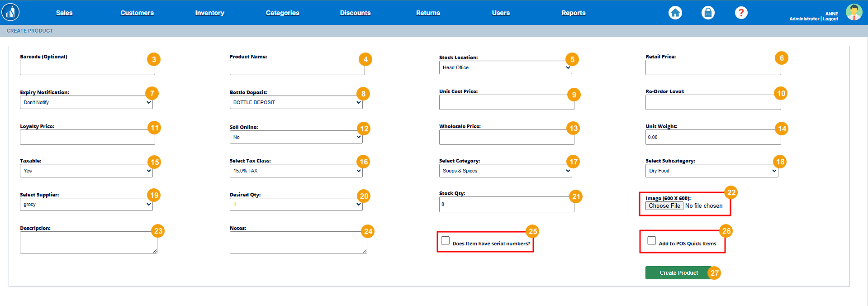Check 'Does Item have serial numbers?' box
Image resolution: width=868 pixels, height=306 pixels.
[x=446, y=240]
